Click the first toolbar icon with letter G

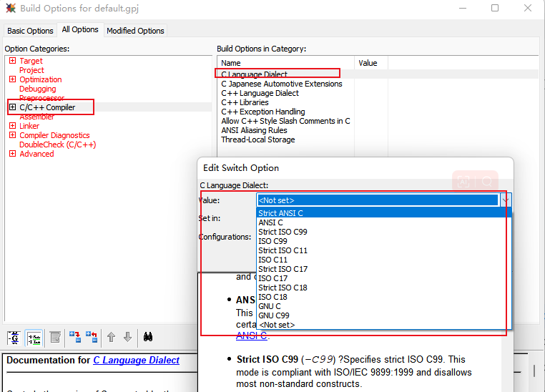[14, 337]
